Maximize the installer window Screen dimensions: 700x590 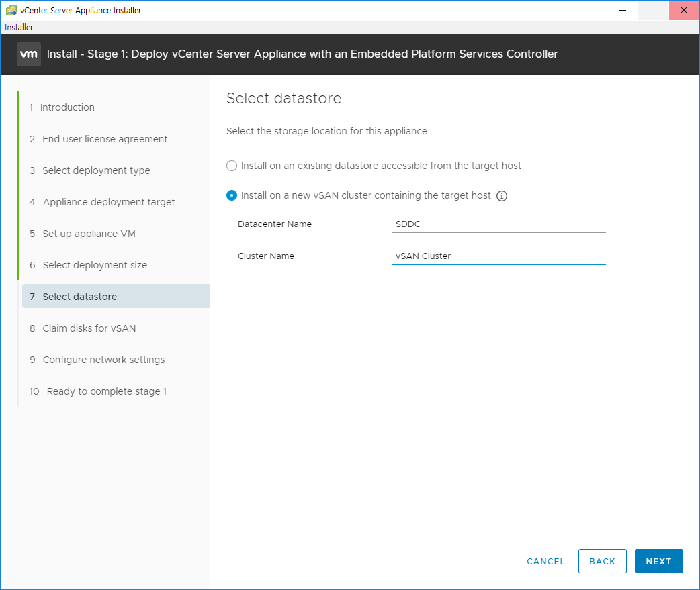pos(653,10)
